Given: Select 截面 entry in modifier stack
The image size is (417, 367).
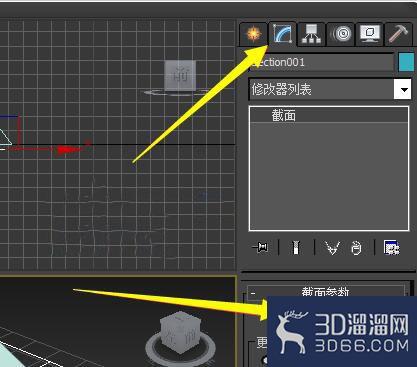Looking at the screenshot, I should click(329, 115).
